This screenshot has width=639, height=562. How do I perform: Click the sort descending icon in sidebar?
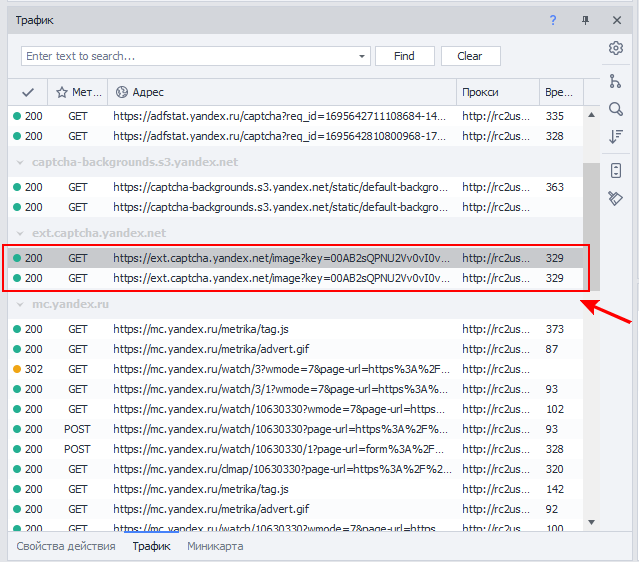pyautogui.click(x=615, y=136)
